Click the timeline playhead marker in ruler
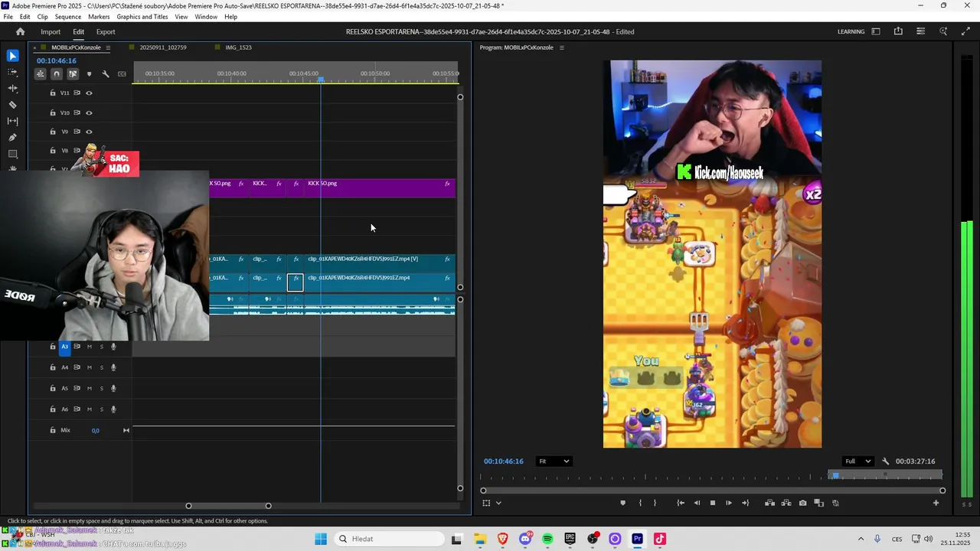 pos(321,80)
